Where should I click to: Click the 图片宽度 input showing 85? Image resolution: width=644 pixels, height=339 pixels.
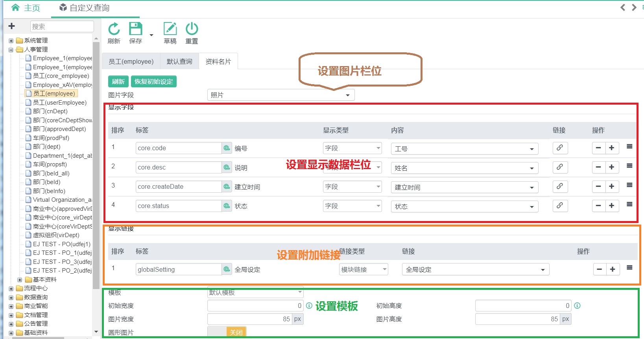[x=250, y=319]
